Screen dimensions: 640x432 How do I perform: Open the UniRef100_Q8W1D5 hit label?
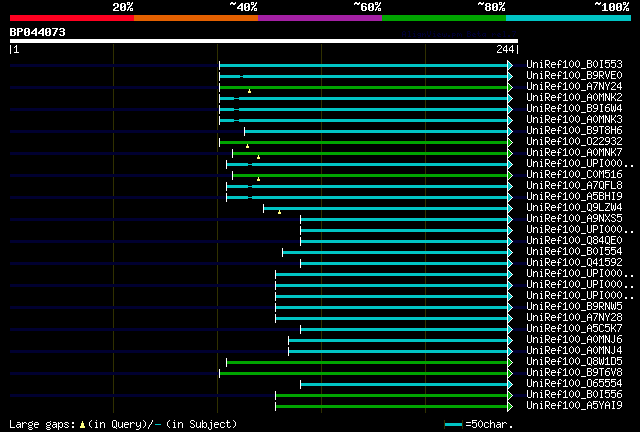[574, 362]
